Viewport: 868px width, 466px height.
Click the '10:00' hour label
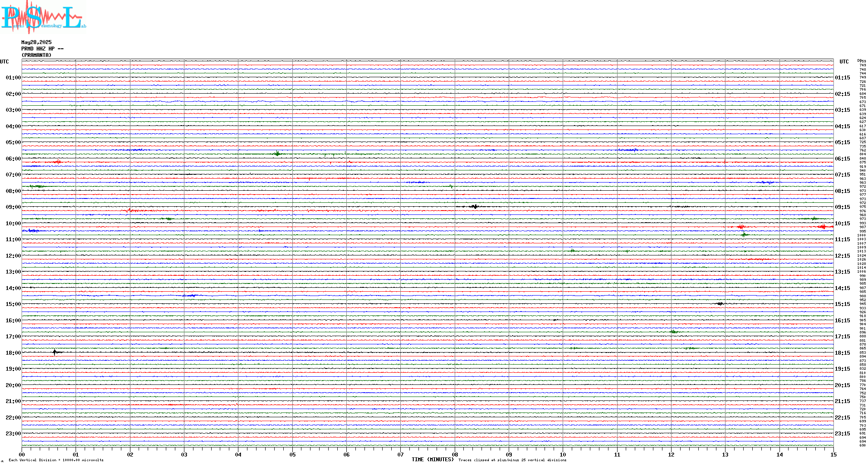click(x=13, y=224)
